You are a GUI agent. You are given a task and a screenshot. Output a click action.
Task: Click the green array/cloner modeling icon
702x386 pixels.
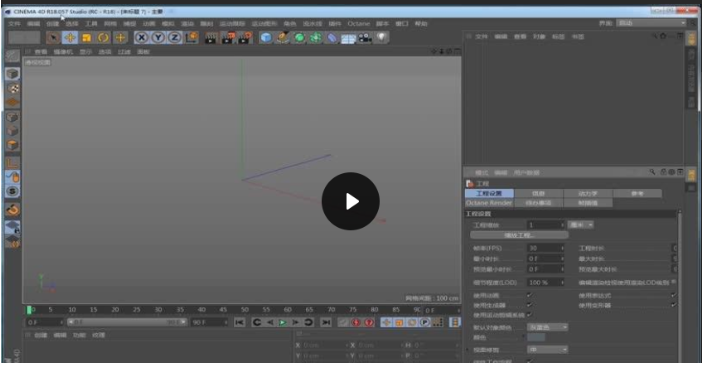pyautogui.click(x=316, y=38)
